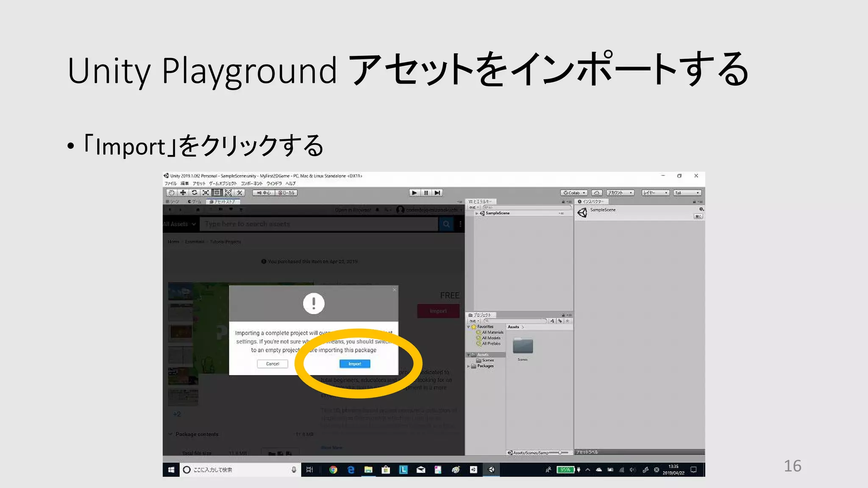The width and height of the screenshot is (868, 488).
Task: Collapse the Assets folder arrow in Project
Action: pos(469,355)
